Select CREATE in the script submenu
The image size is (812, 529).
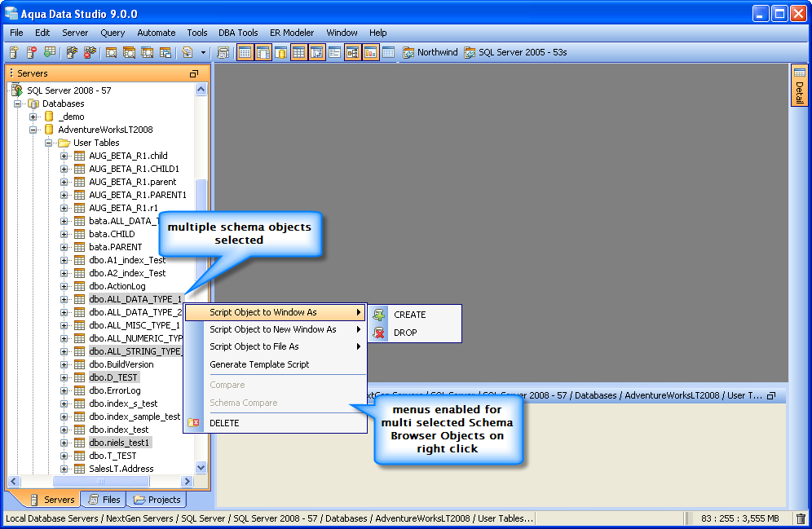[415, 315]
